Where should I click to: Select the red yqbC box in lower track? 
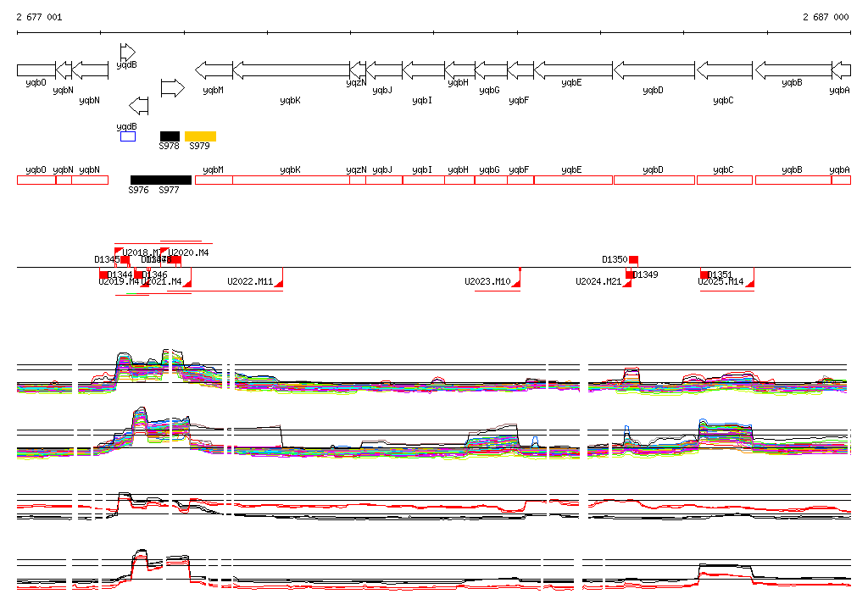tap(725, 180)
